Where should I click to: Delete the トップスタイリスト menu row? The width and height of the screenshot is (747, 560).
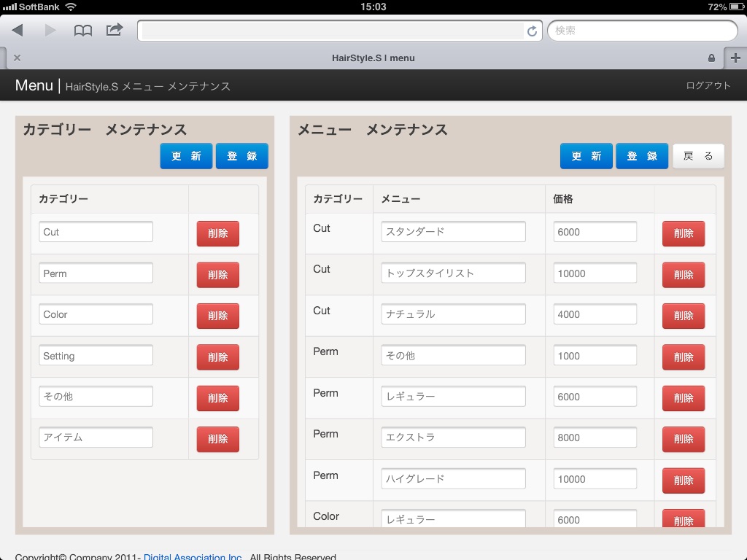(683, 275)
